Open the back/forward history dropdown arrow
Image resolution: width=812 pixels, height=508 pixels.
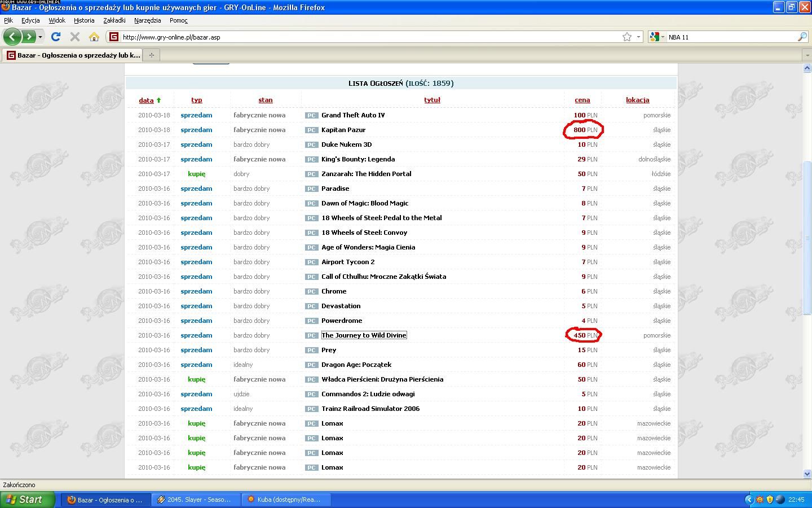pos(40,37)
